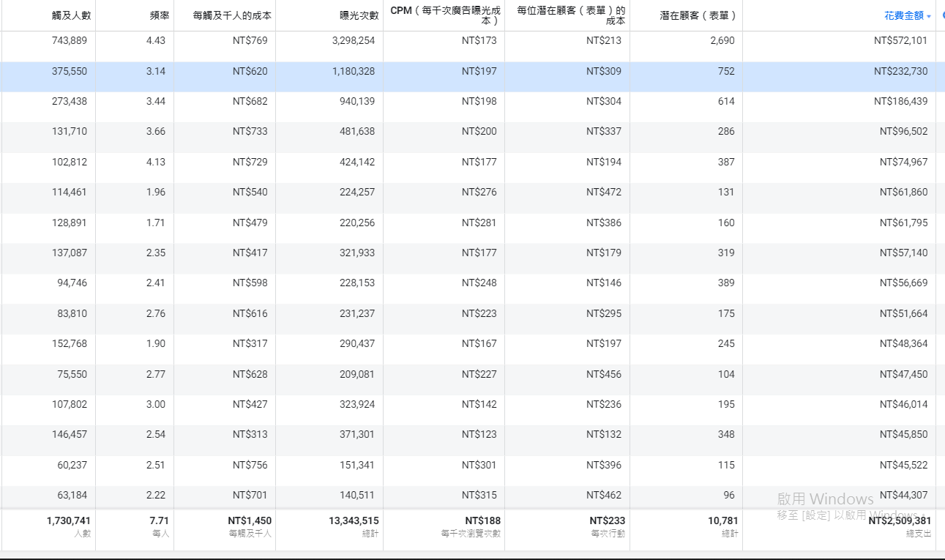The width and height of the screenshot is (945, 560).
Task: Click the 每位潛在顧客（表單）的成本 header
Action: (x=571, y=16)
